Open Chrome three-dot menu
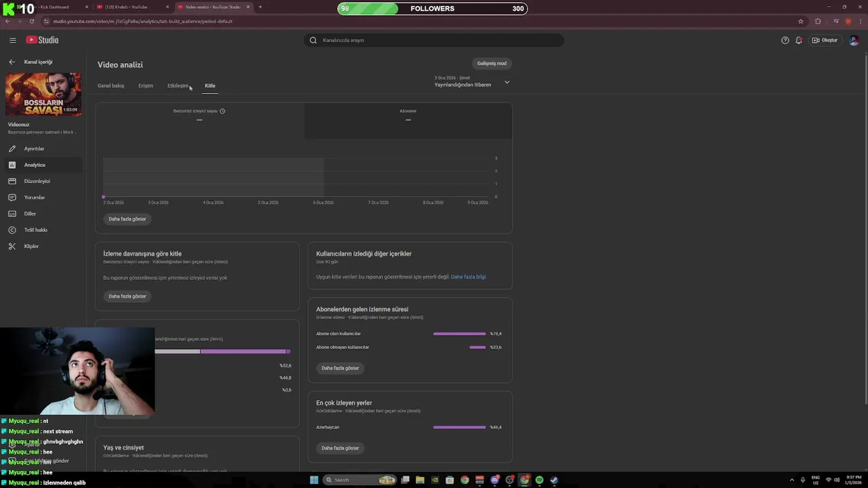This screenshot has width=868, height=488. coord(859,21)
